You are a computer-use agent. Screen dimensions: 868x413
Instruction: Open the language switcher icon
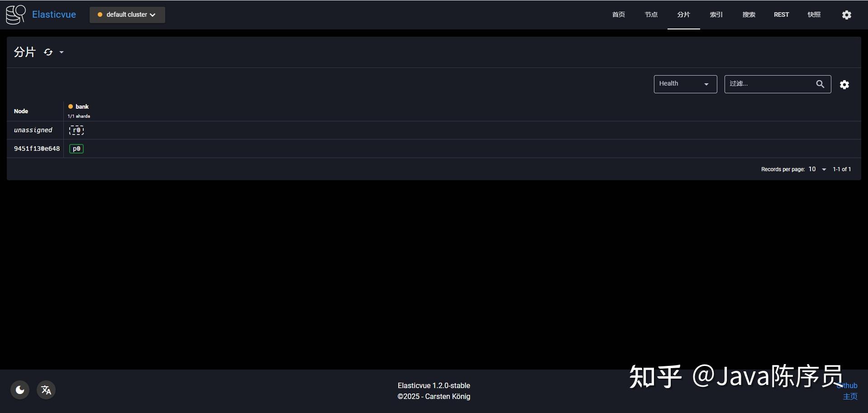pos(46,389)
